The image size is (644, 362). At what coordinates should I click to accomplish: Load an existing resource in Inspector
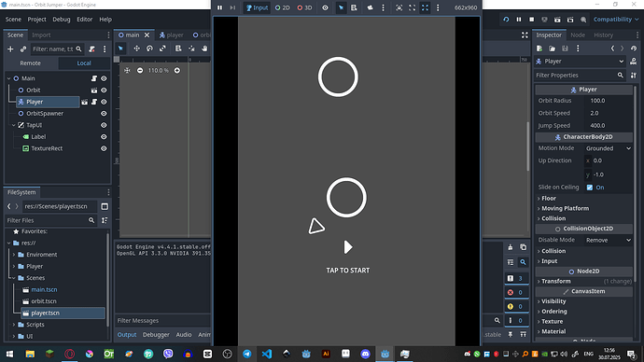tap(552, 49)
